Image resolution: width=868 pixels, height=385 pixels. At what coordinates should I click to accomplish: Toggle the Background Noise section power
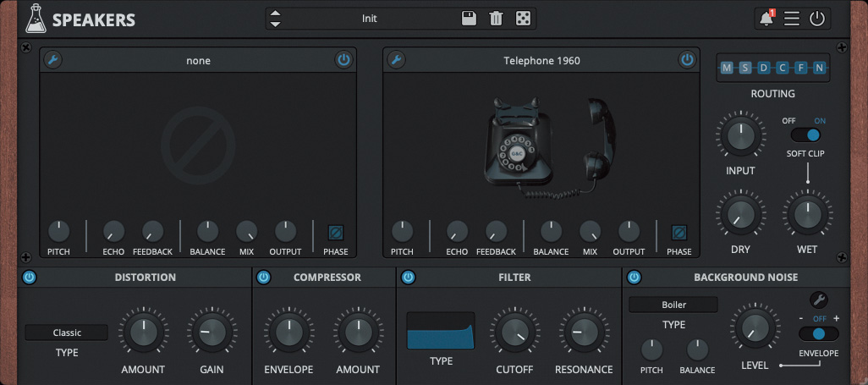pyautogui.click(x=634, y=277)
